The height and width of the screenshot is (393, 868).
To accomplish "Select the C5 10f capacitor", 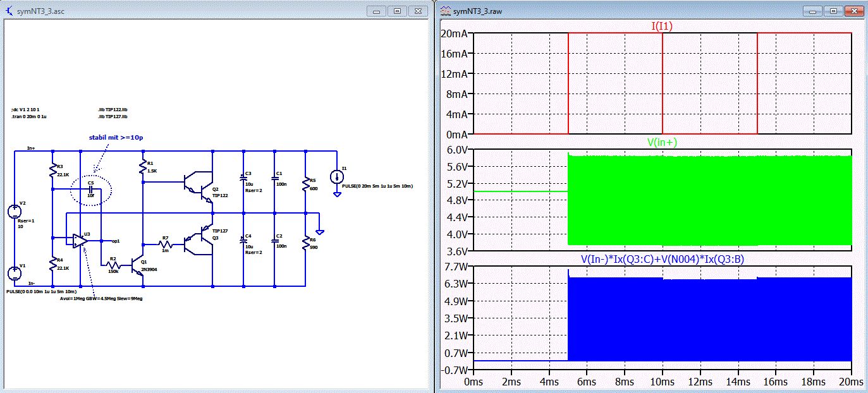I will tap(91, 189).
